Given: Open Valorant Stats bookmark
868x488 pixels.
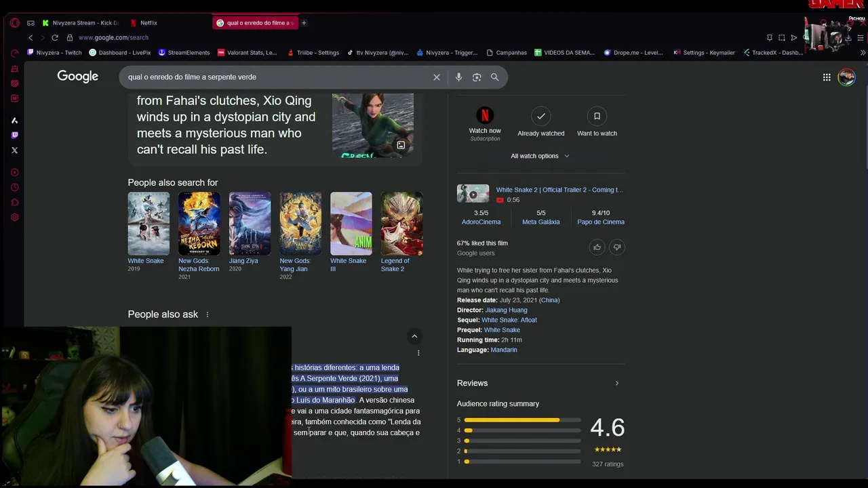Looking at the screenshot, I should click(248, 53).
